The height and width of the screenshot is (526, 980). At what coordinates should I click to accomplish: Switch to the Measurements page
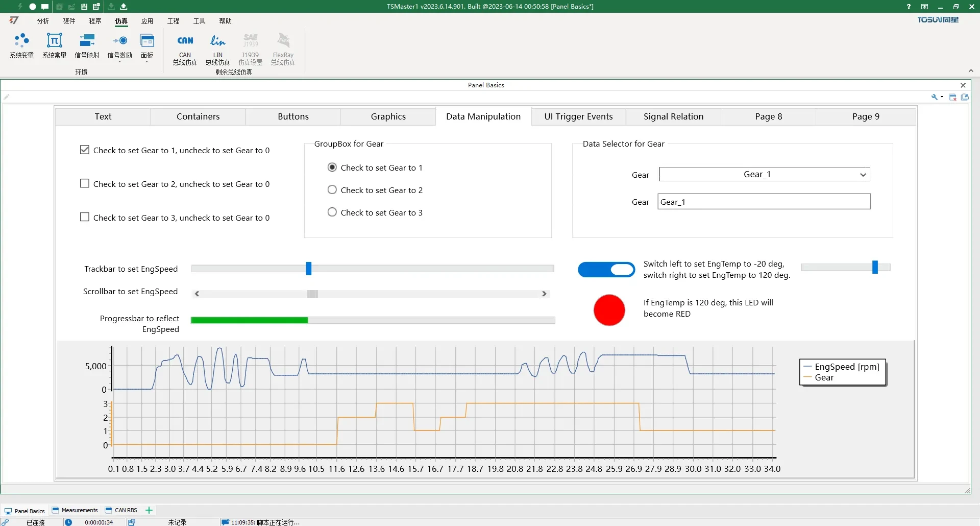[x=75, y=510]
